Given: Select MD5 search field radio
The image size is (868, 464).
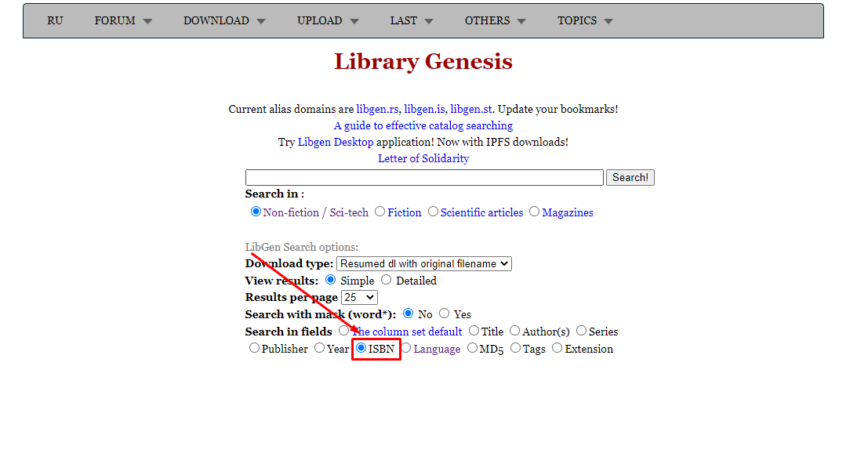Looking at the screenshot, I should [x=472, y=348].
